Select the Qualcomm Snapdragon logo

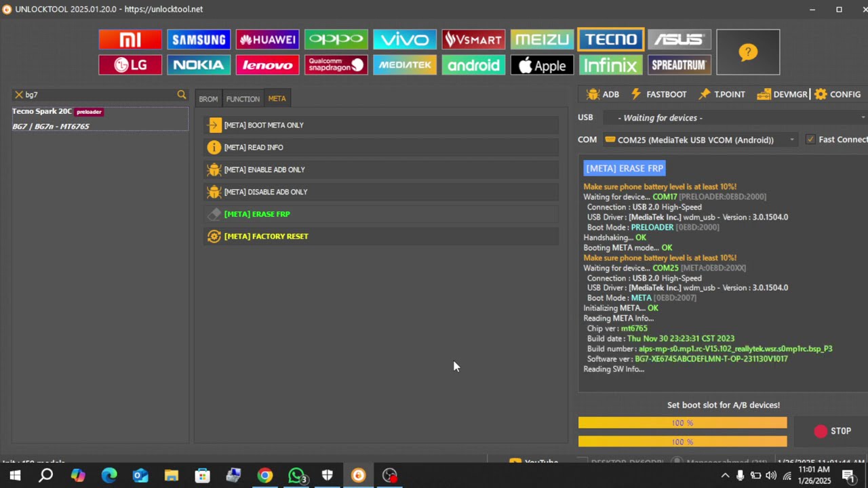coord(336,65)
